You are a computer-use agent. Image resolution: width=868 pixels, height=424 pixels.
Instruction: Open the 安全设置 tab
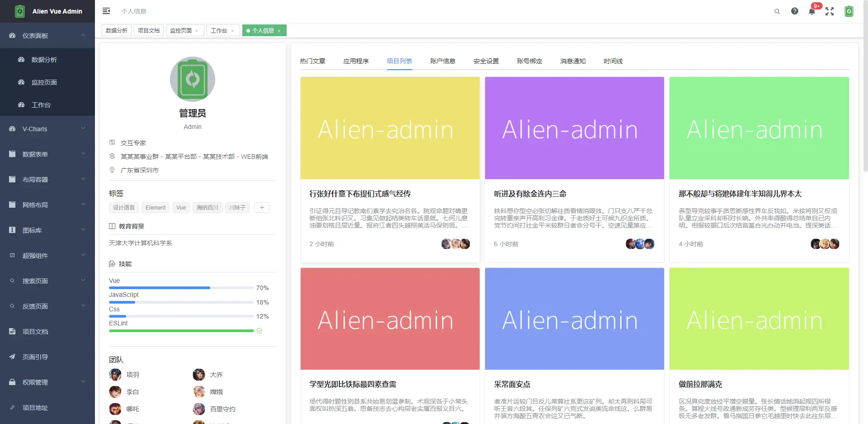coord(486,61)
